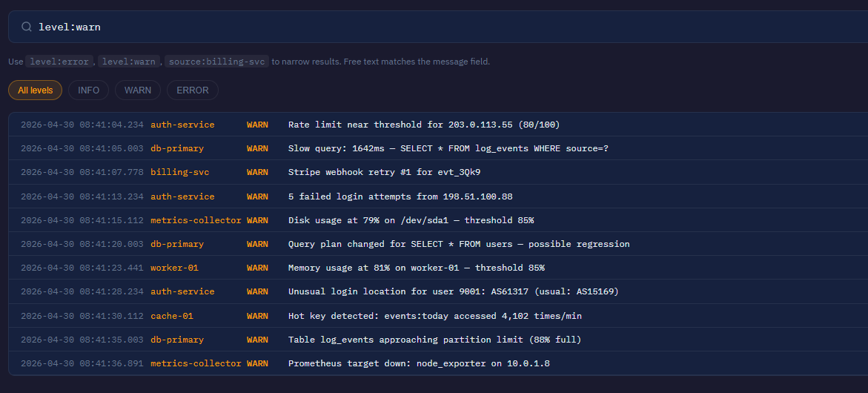Toggle the WARN level filter
This screenshot has width=868, height=393.
(138, 90)
